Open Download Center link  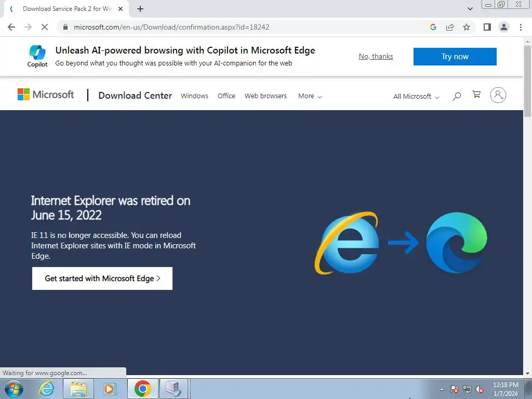point(135,96)
